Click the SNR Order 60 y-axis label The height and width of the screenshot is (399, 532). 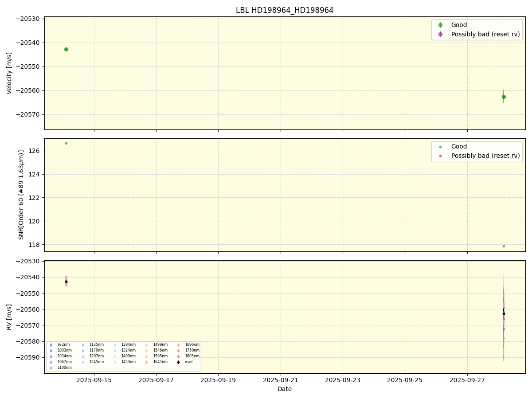21,195
